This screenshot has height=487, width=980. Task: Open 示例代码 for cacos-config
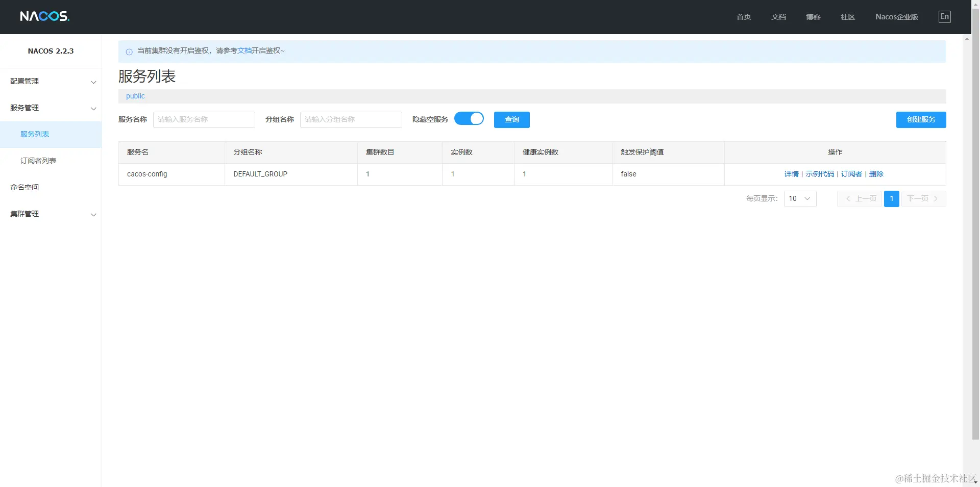pyautogui.click(x=820, y=174)
